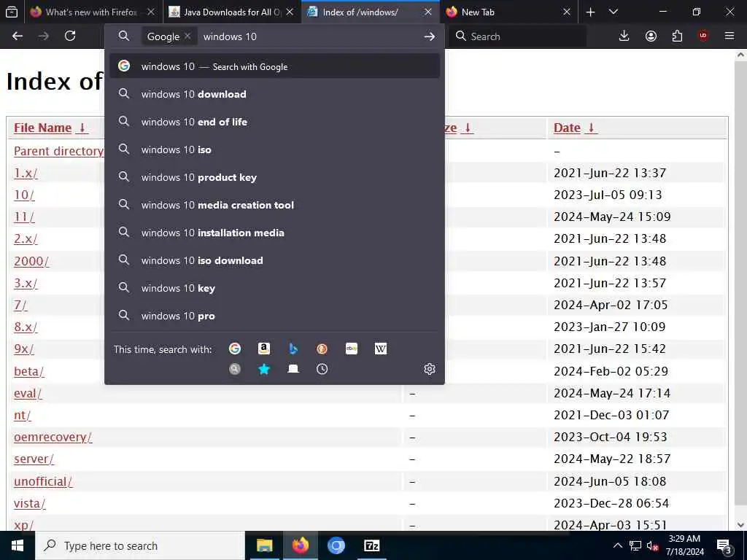
Task: Select 'windows 10 — Search with Google' suggestion
Action: pos(274,66)
